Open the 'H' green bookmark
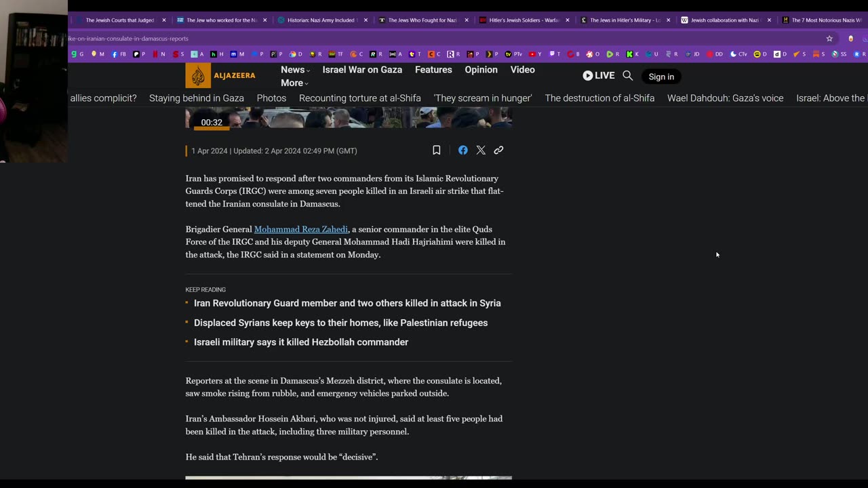The width and height of the screenshot is (868, 488). 217,54
